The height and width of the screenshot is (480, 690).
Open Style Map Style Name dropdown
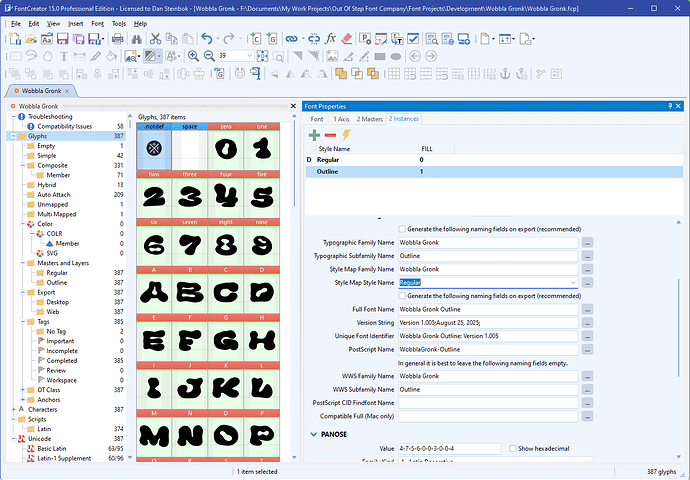(573, 282)
